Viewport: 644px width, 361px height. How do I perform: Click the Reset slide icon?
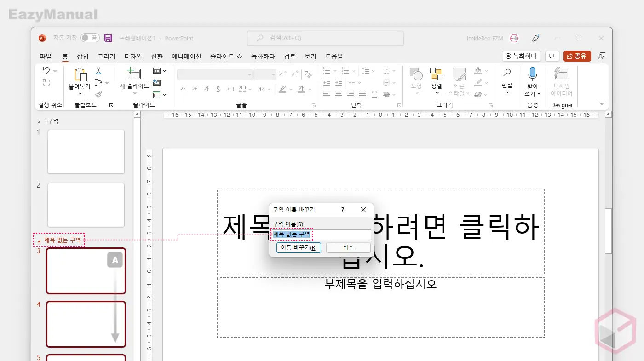tap(157, 82)
